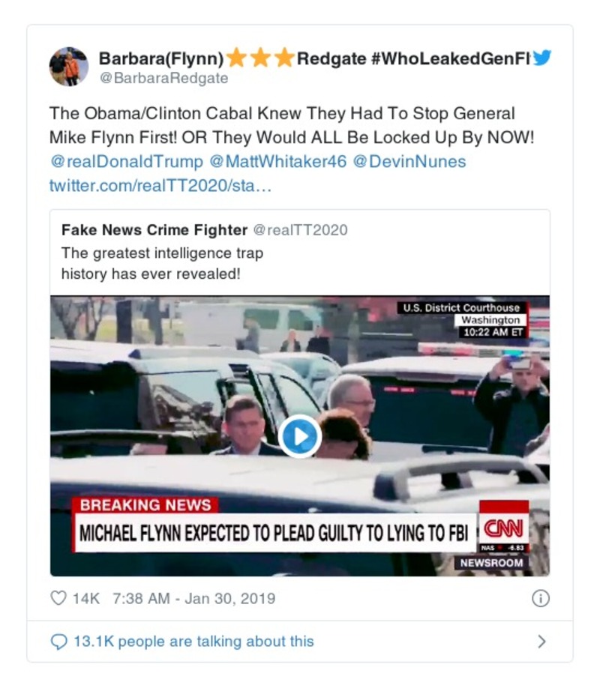Click the 7:38 AM - Jan 30, 2019 timestamp
Screen dimensions: 600x700
point(193,598)
